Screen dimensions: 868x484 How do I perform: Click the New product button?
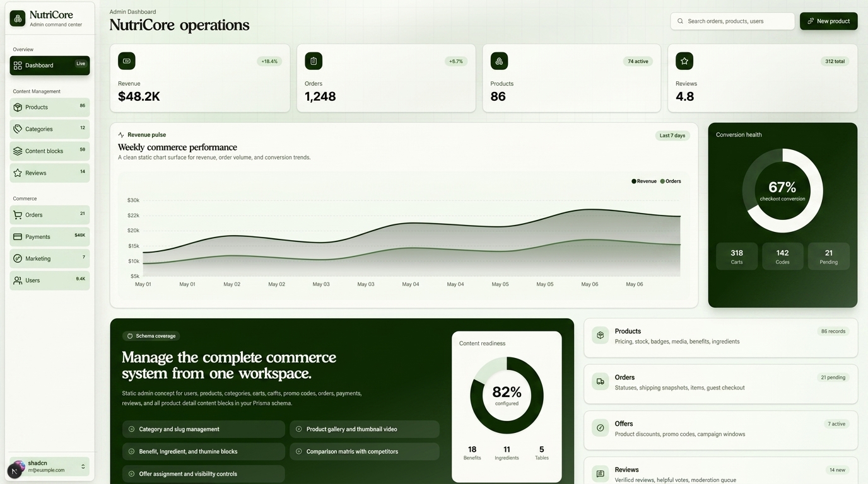[x=828, y=21]
